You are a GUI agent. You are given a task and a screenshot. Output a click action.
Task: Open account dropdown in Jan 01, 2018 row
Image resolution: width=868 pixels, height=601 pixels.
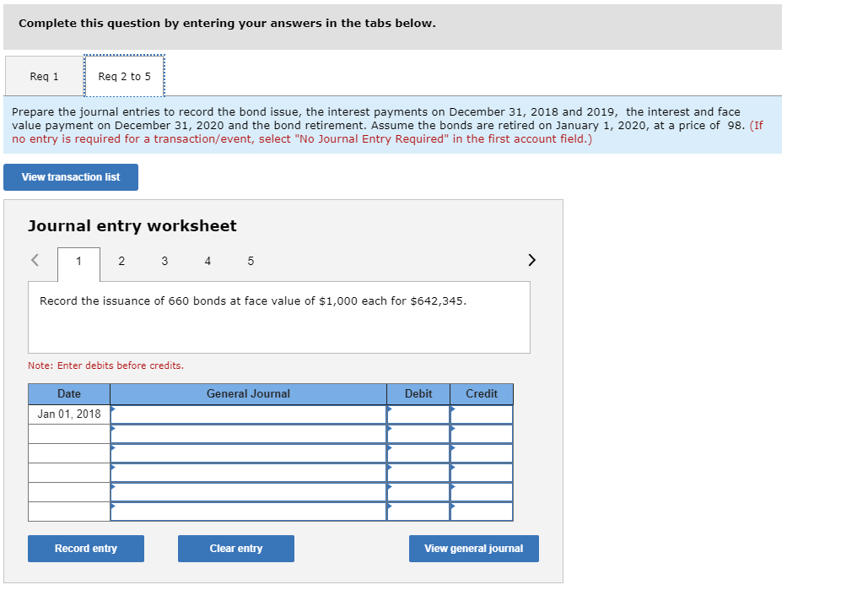coord(248,414)
